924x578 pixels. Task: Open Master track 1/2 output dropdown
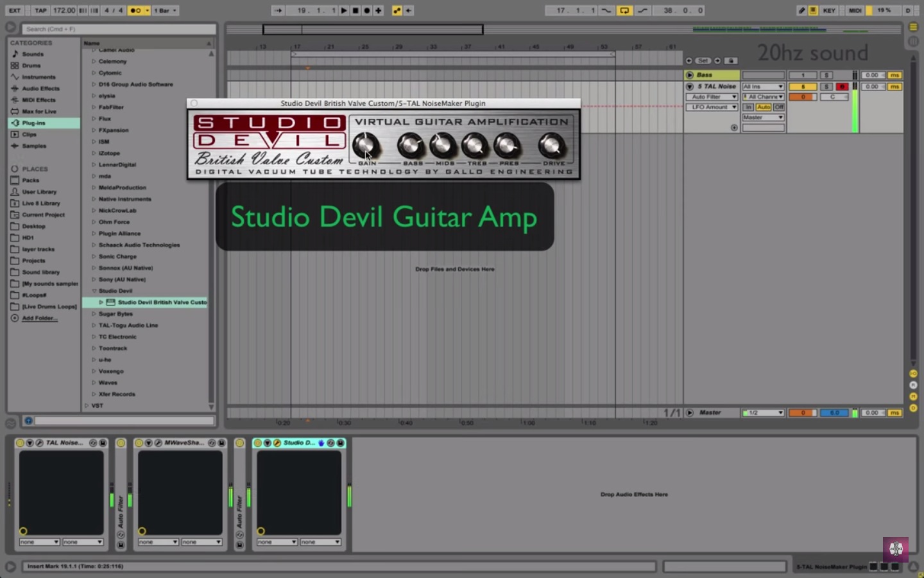(x=763, y=413)
